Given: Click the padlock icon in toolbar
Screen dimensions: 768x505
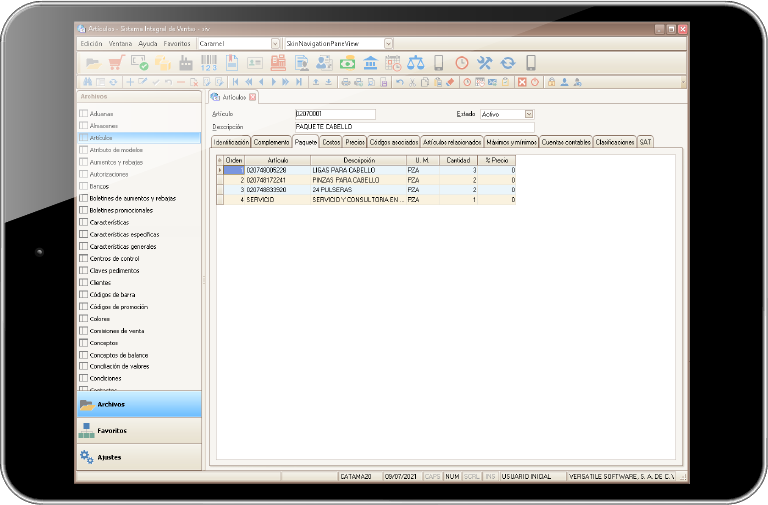Looking at the screenshot, I should click(552, 82).
